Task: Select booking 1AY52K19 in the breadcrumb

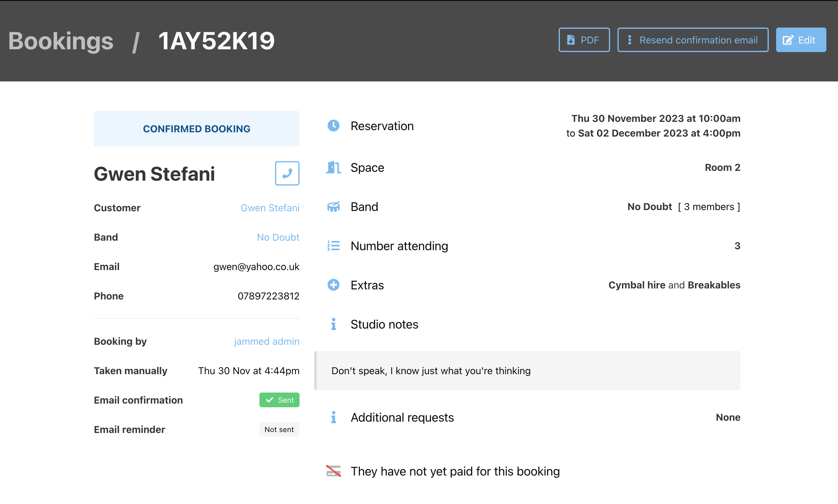Action: [x=216, y=40]
